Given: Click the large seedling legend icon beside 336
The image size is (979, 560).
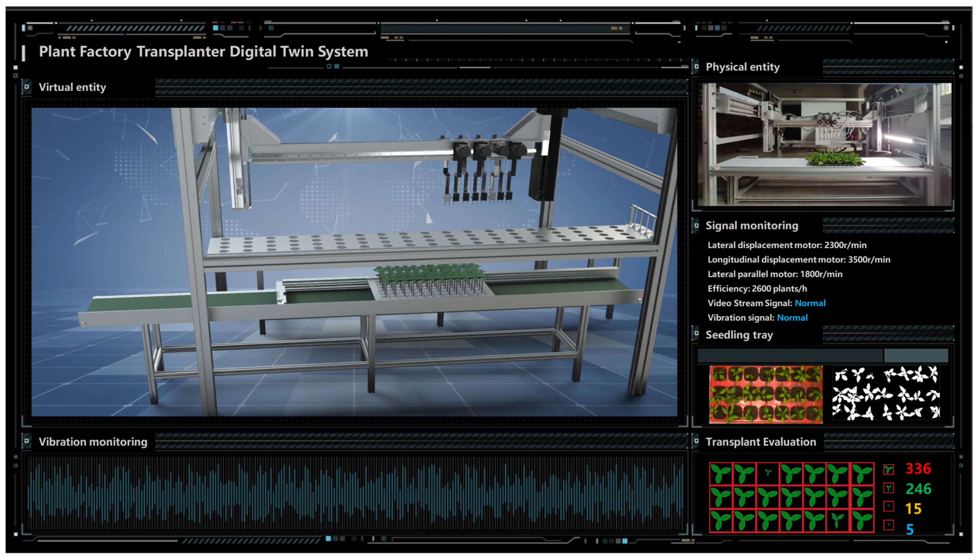Looking at the screenshot, I should pyautogui.click(x=888, y=469).
